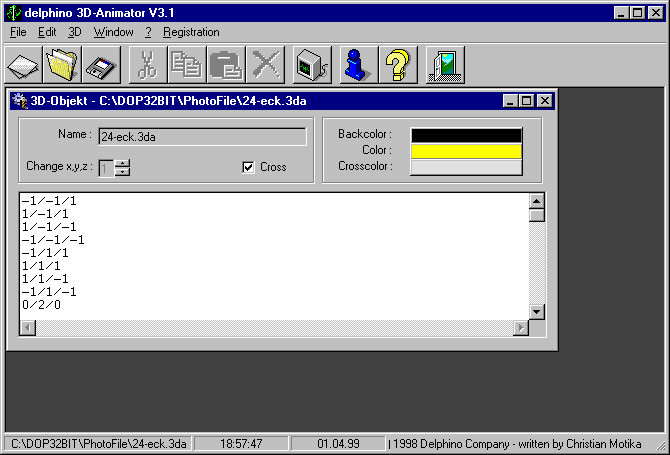The image size is (670, 455).
Task: Minimize the delphino 3D-Animator main window
Action: coord(621,13)
